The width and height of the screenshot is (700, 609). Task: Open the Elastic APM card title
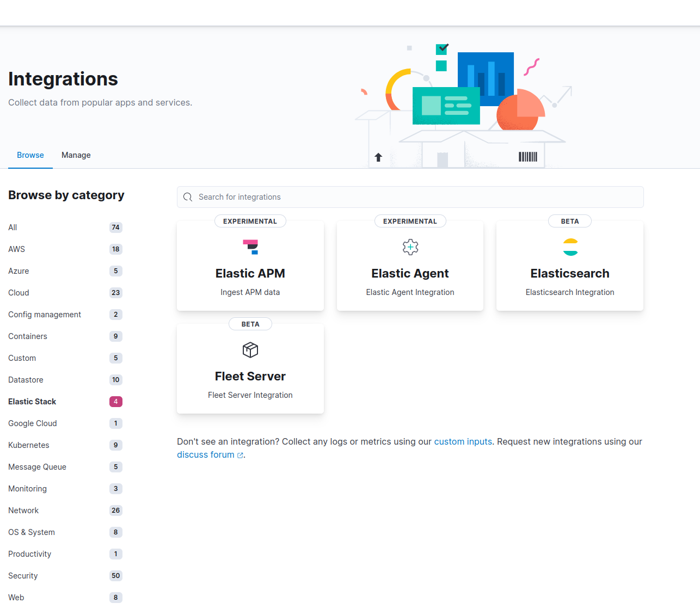point(250,273)
